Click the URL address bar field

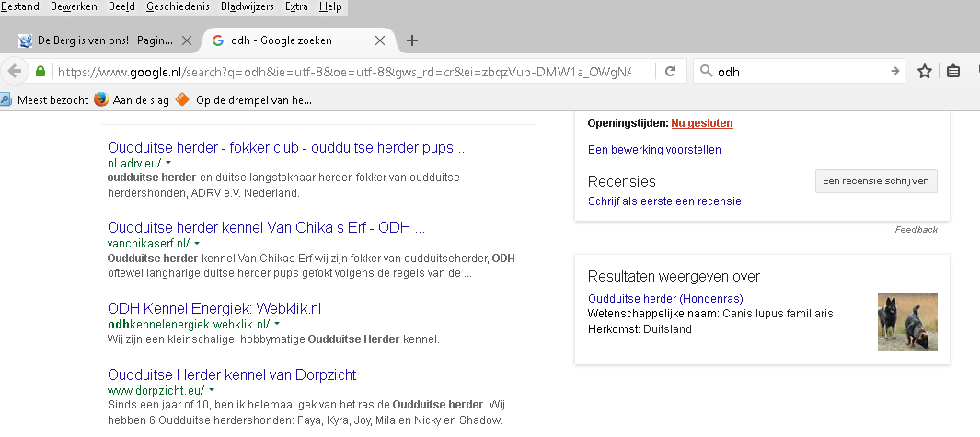(344, 71)
